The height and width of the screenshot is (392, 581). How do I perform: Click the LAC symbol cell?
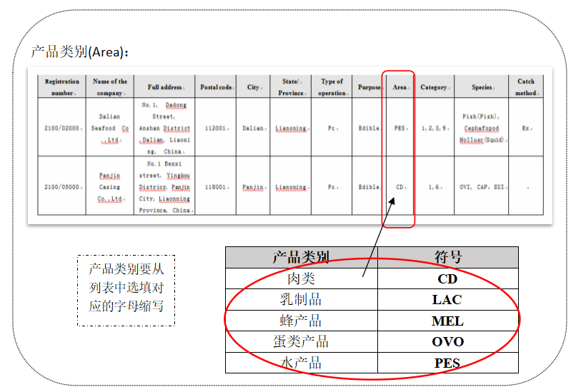tap(448, 299)
